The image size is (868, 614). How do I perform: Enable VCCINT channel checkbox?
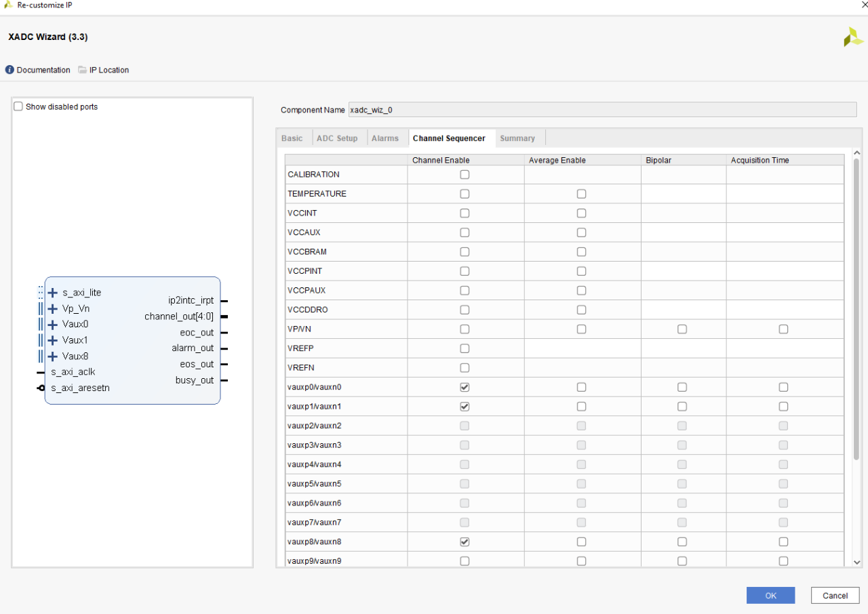coord(465,213)
